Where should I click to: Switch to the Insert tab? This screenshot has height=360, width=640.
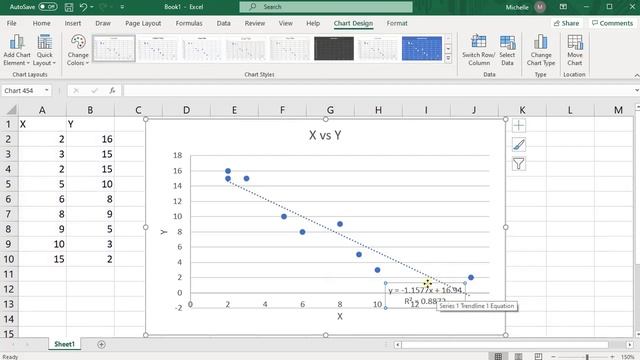tap(73, 23)
